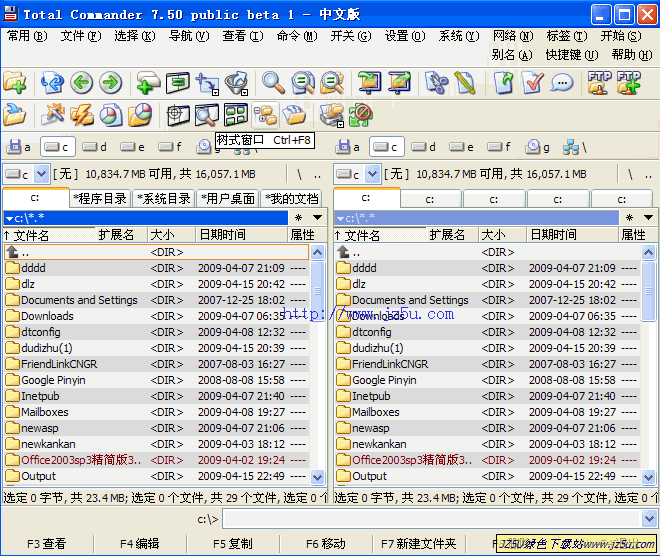Open file search magnifier icon
The width and height of the screenshot is (660, 556).
coord(273,82)
